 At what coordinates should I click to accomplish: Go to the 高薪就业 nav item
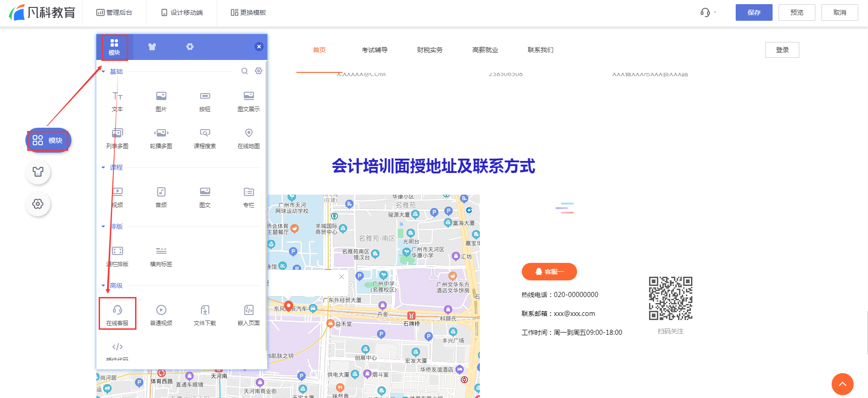point(485,50)
